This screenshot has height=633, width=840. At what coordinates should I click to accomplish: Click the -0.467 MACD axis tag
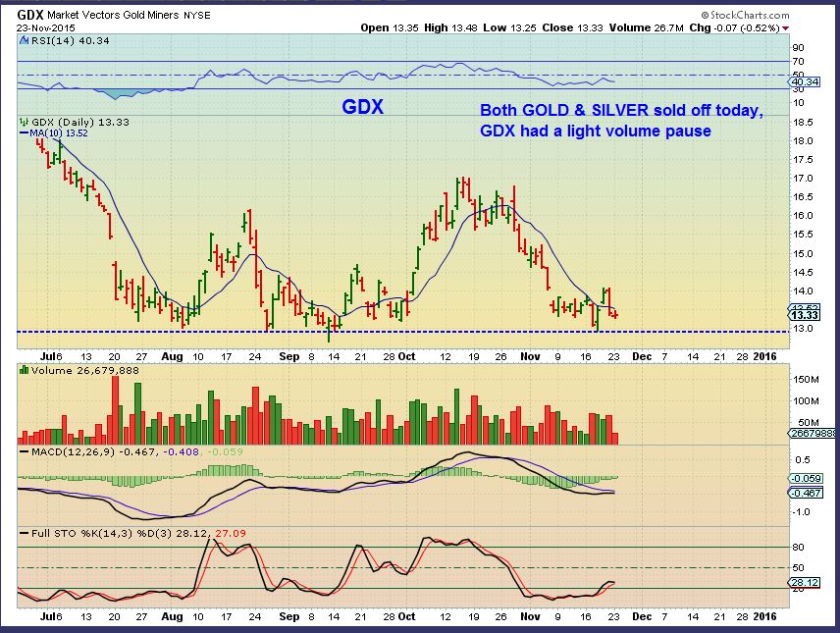pyautogui.click(x=806, y=493)
